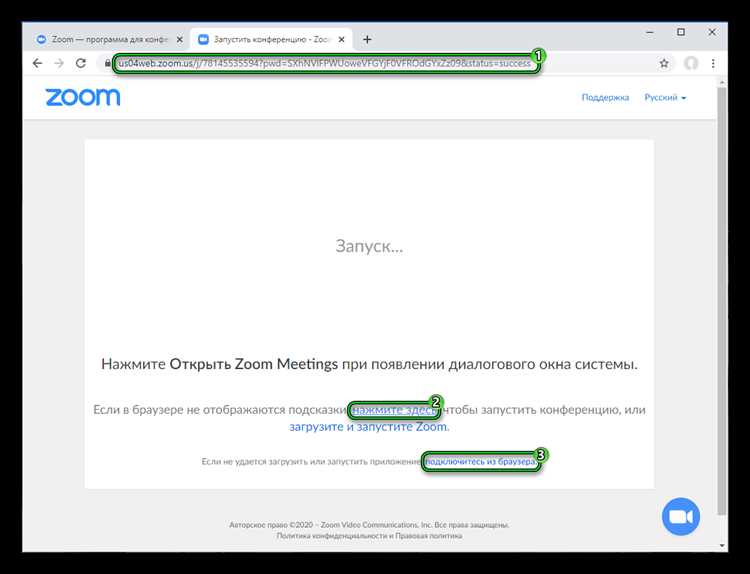
Task: Click the Zoom logo in the header
Action: click(83, 97)
